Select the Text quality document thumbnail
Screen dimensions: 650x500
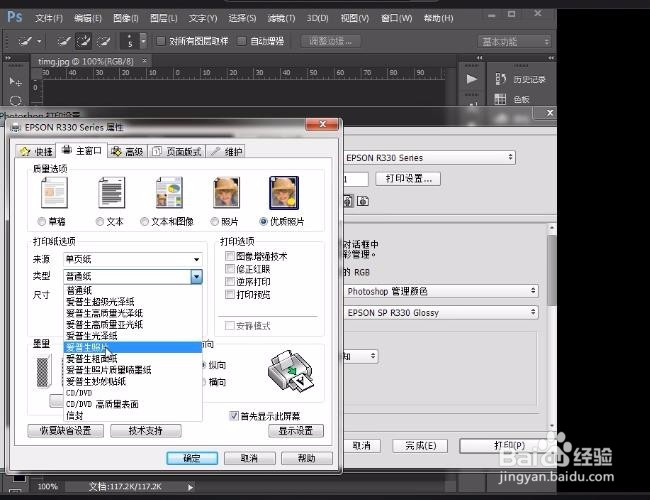(x=112, y=193)
